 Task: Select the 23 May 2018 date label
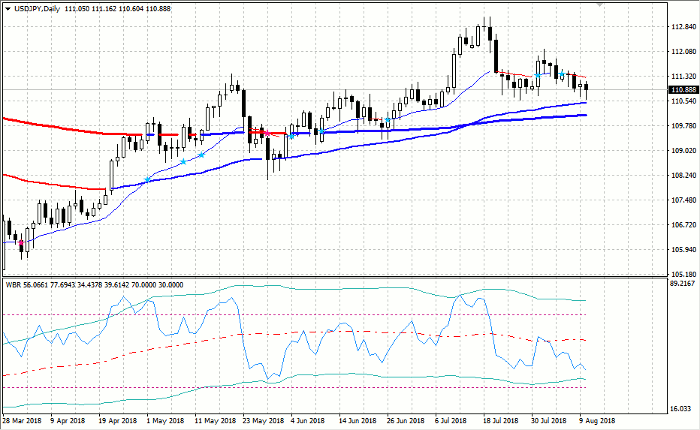click(259, 422)
